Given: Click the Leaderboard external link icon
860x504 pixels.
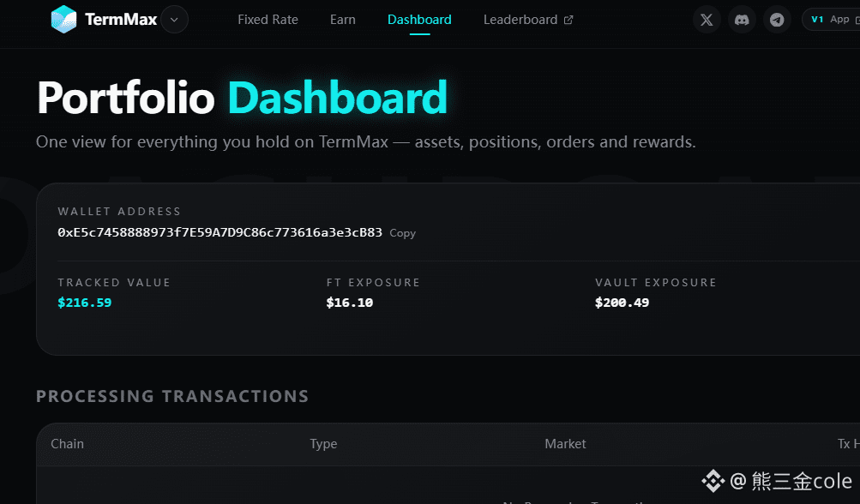Looking at the screenshot, I should (568, 20).
